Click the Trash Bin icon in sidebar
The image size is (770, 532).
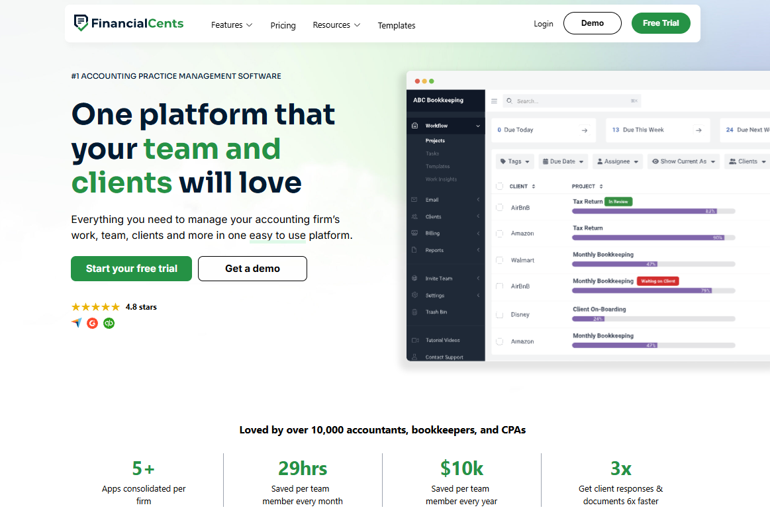pyautogui.click(x=414, y=312)
